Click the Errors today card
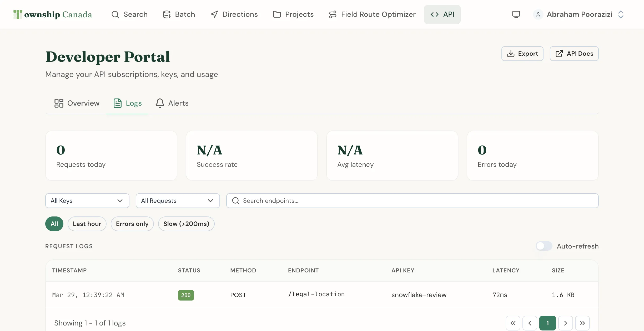 click(533, 156)
